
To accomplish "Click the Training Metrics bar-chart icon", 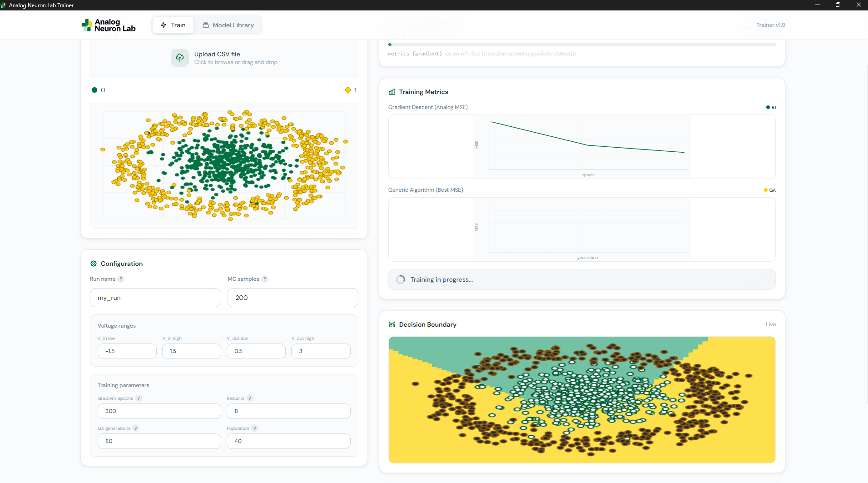I will coord(392,92).
